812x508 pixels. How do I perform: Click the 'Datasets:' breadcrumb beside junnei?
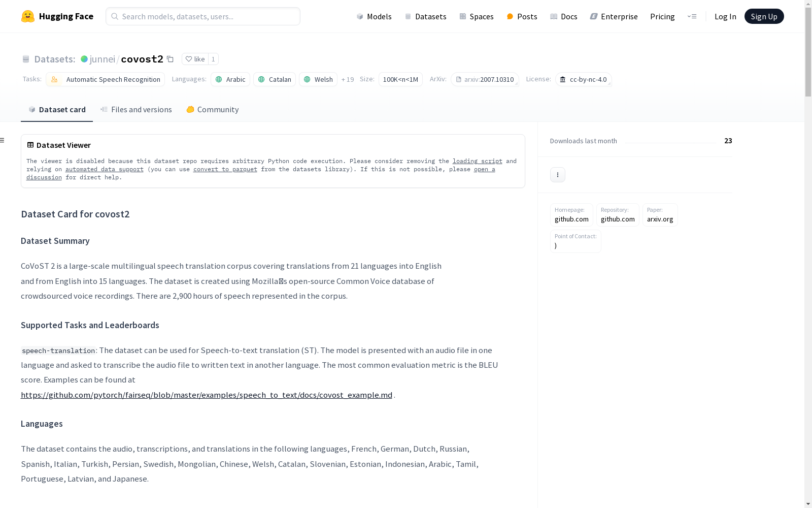pyautogui.click(x=54, y=59)
